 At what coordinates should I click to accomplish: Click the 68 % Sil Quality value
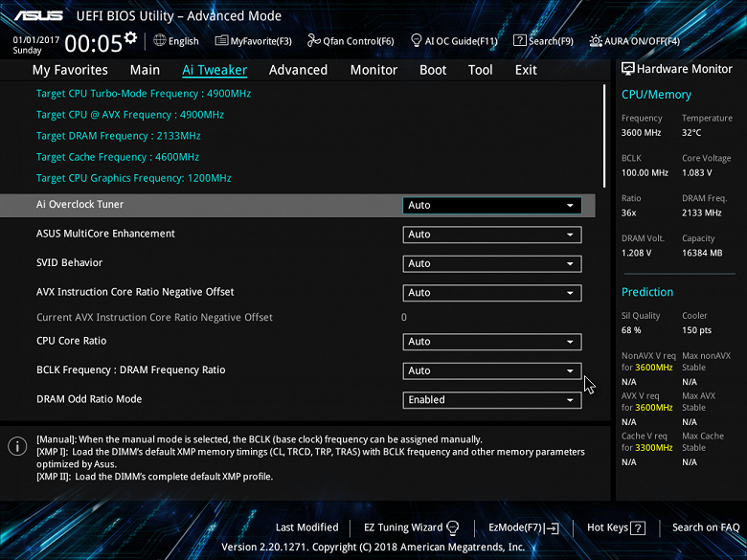pos(631,330)
